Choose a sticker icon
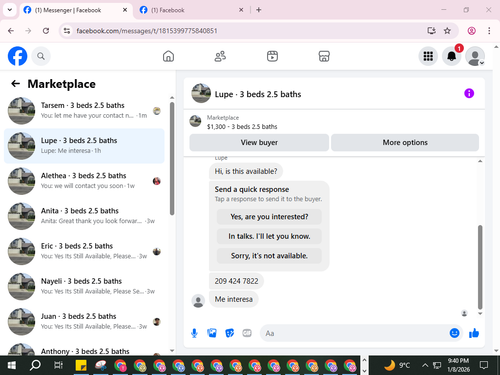 (x=230, y=333)
